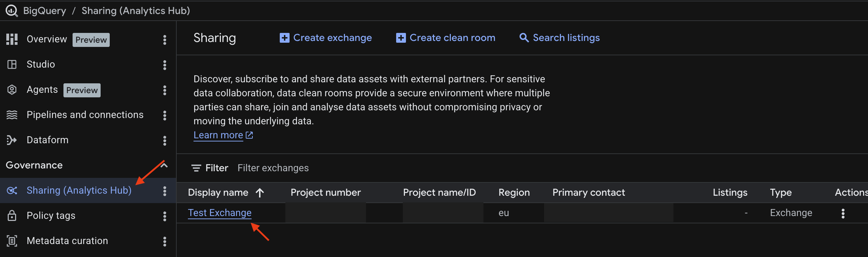868x257 pixels.
Task: Open Studio from the navigation menu
Action: pos(41,64)
